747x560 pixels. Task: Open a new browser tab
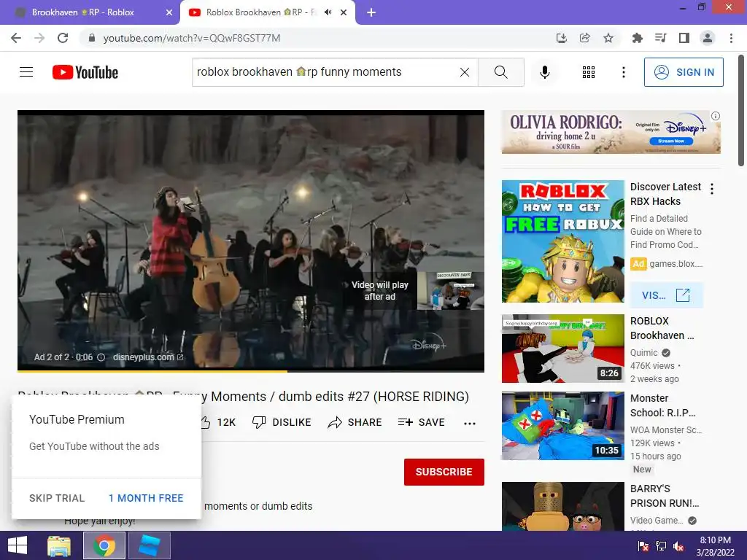[x=371, y=12]
